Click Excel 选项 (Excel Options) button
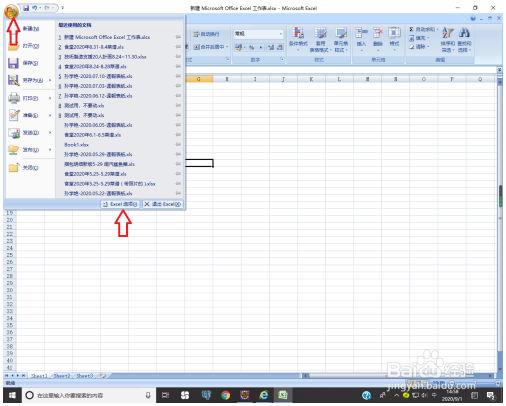The width and height of the screenshot is (506, 406). pos(120,204)
